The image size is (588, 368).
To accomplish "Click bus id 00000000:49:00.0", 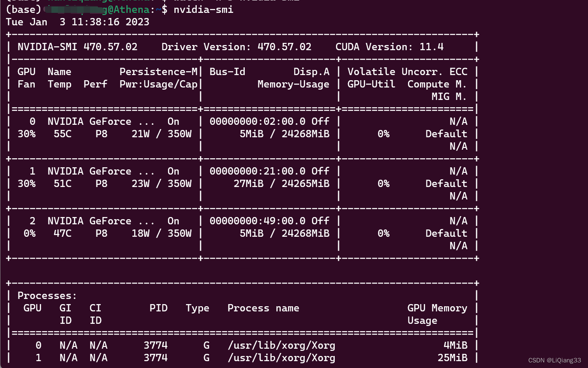I will [x=258, y=221].
